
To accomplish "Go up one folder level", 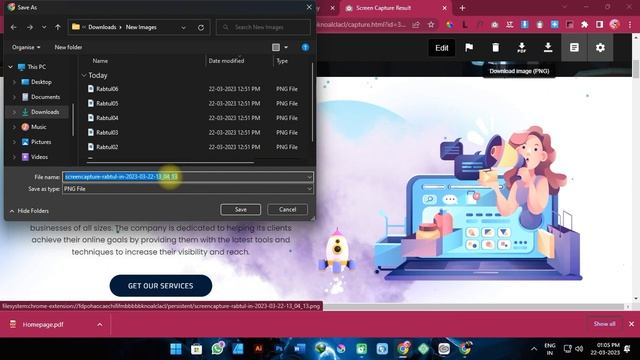I will click(x=58, y=27).
